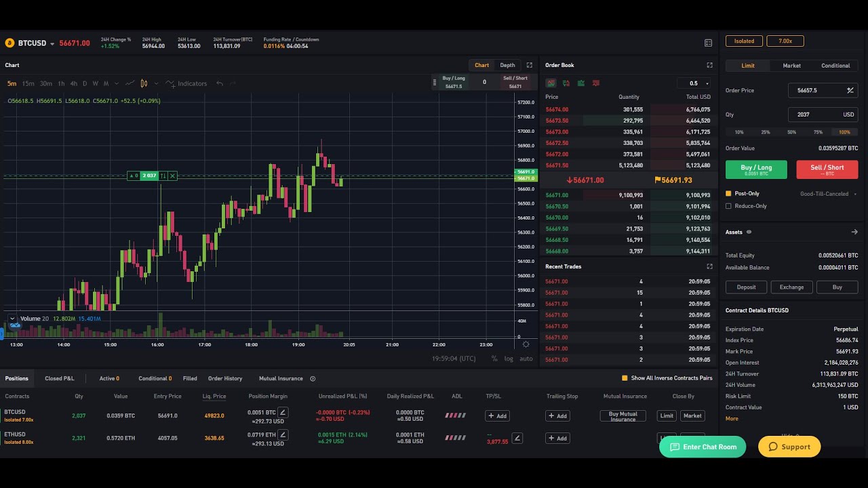Select the W weekly timeframe
This screenshot has width=868, height=488.
[95, 83]
